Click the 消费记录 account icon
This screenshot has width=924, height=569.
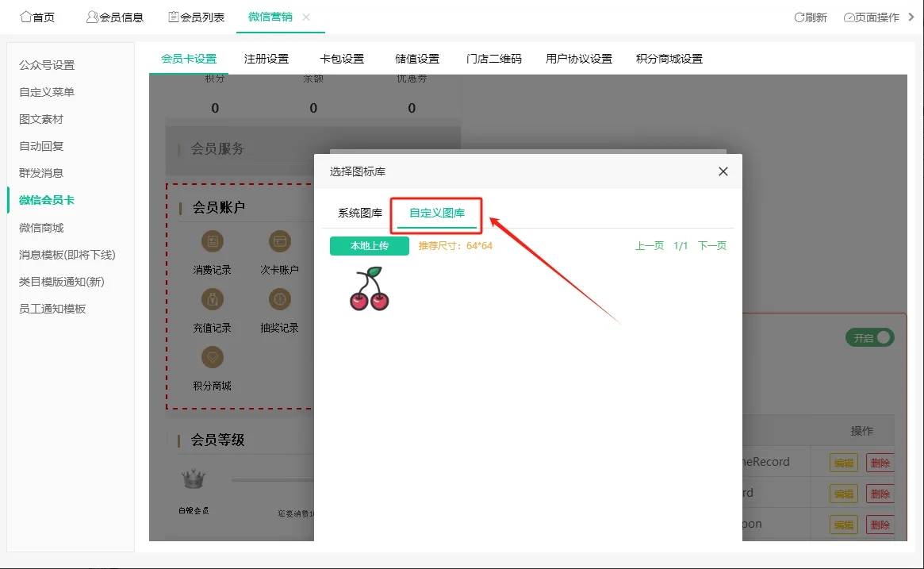coord(212,241)
